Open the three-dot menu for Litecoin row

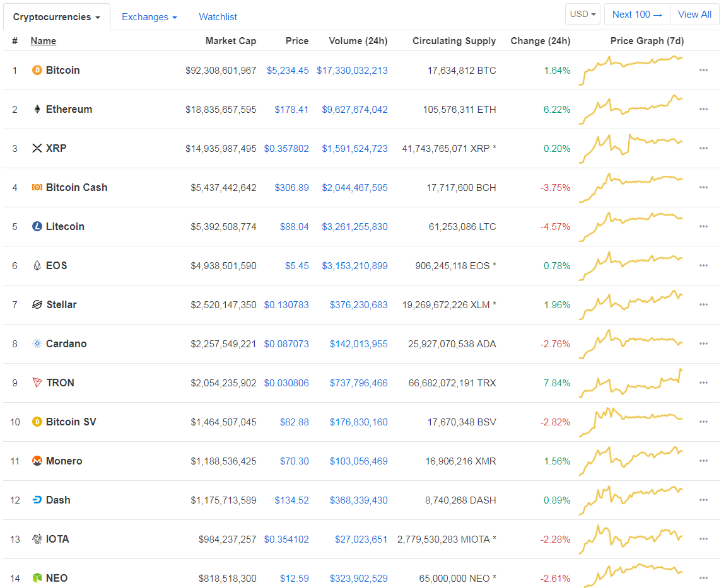(x=704, y=227)
